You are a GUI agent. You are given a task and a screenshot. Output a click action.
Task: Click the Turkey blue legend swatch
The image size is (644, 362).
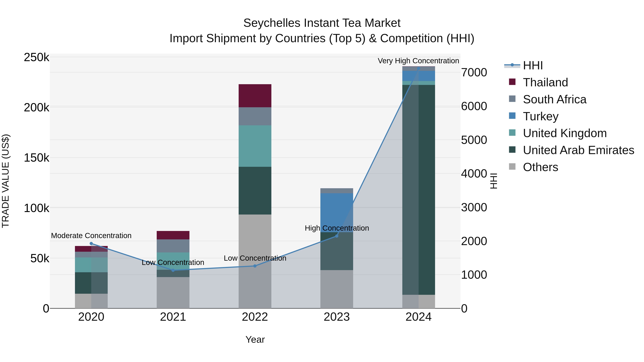pyautogui.click(x=512, y=116)
